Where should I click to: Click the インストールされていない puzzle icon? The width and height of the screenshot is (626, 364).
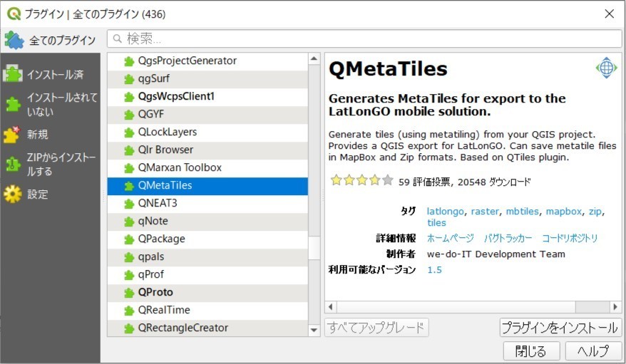click(x=13, y=105)
